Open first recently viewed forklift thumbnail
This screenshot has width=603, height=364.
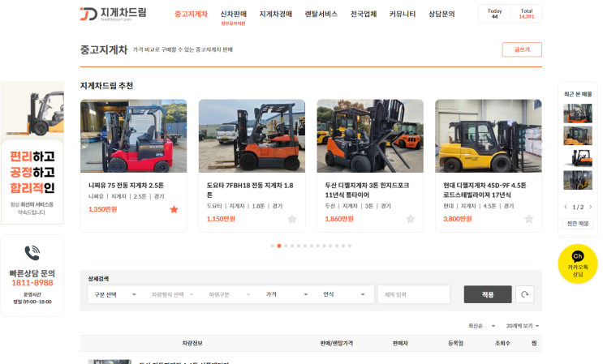pyautogui.click(x=578, y=113)
